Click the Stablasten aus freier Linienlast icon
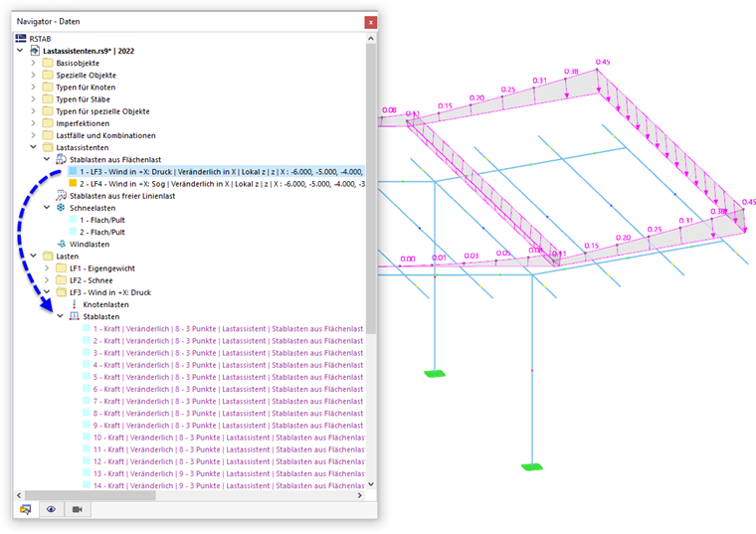Viewport: 756px width, 534px height. (61, 196)
